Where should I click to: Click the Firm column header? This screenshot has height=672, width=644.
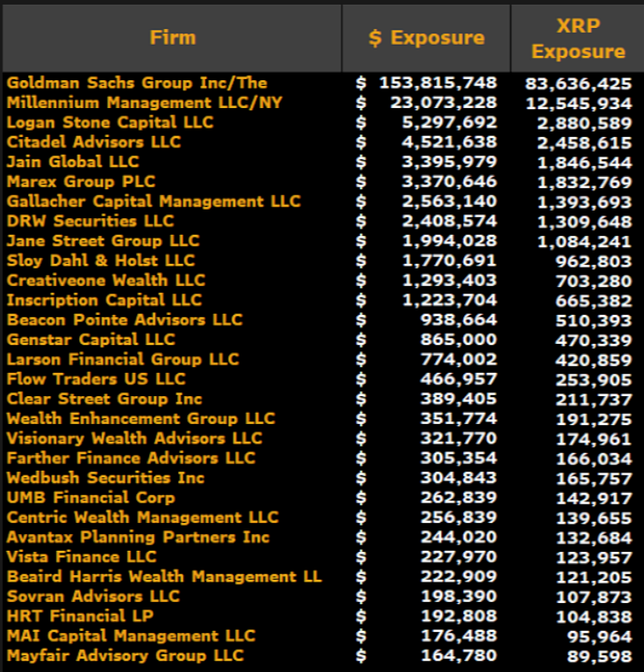172,38
